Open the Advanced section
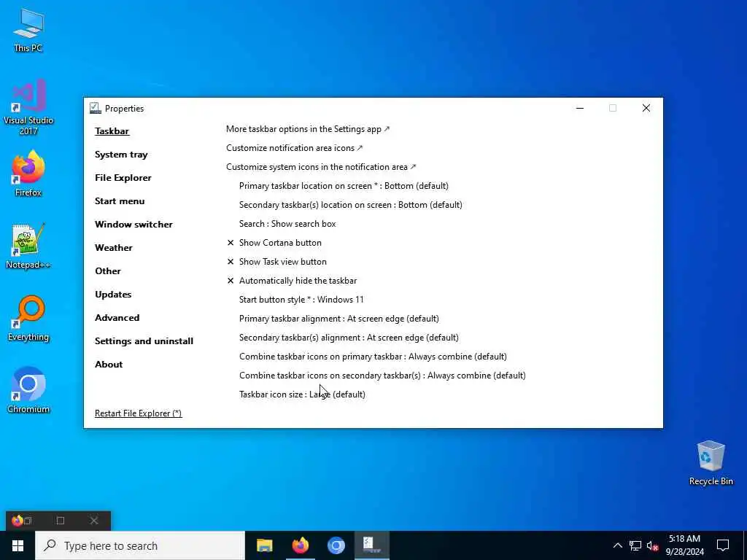This screenshot has width=747, height=560. click(x=117, y=318)
